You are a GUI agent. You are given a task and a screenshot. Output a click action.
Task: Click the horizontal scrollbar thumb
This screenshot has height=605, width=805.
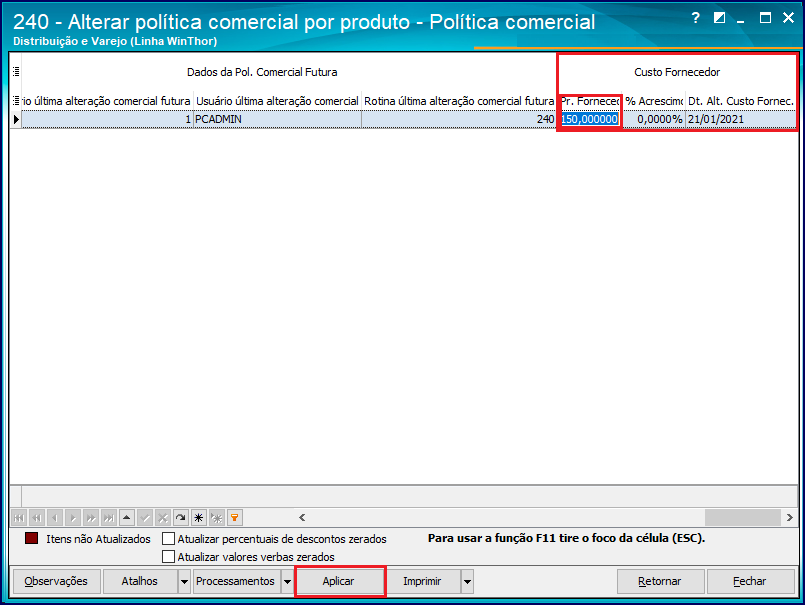[742, 518]
